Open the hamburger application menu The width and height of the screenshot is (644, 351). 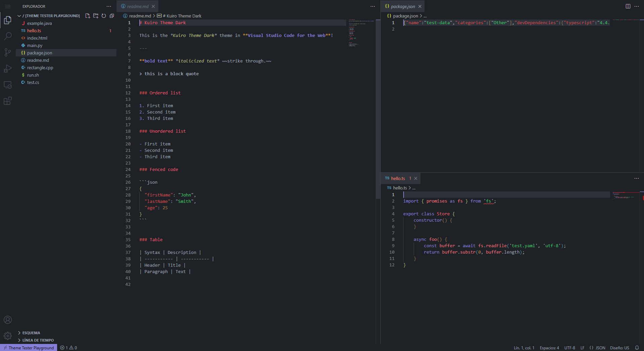(x=8, y=6)
